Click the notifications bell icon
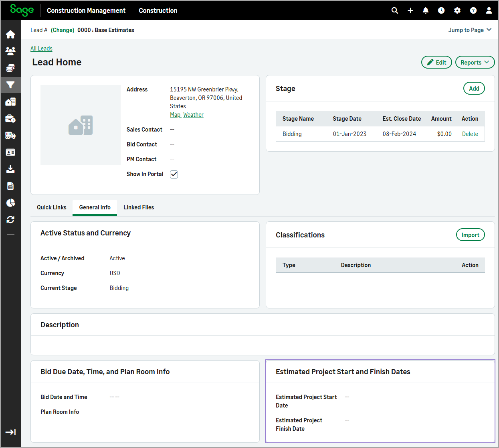 (426, 10)
